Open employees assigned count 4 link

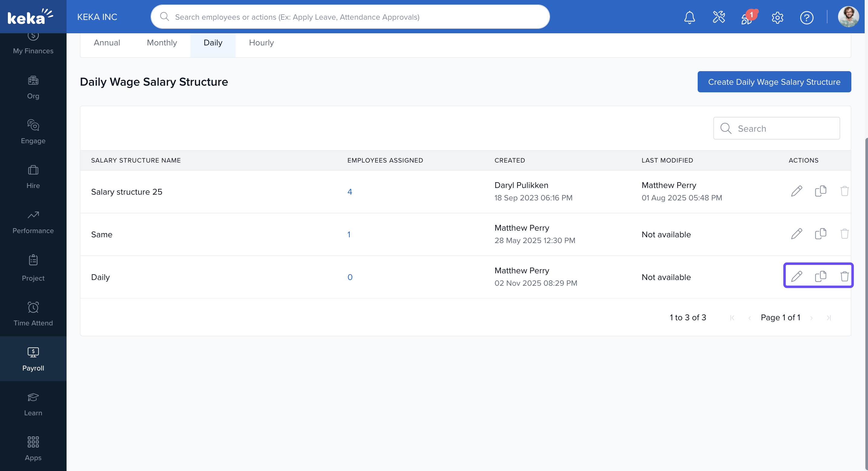[x=349, y=192]
